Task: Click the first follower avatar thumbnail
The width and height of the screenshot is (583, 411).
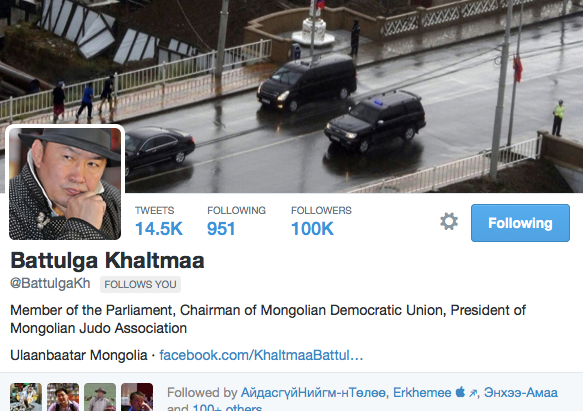Action: tap(26, 397)
